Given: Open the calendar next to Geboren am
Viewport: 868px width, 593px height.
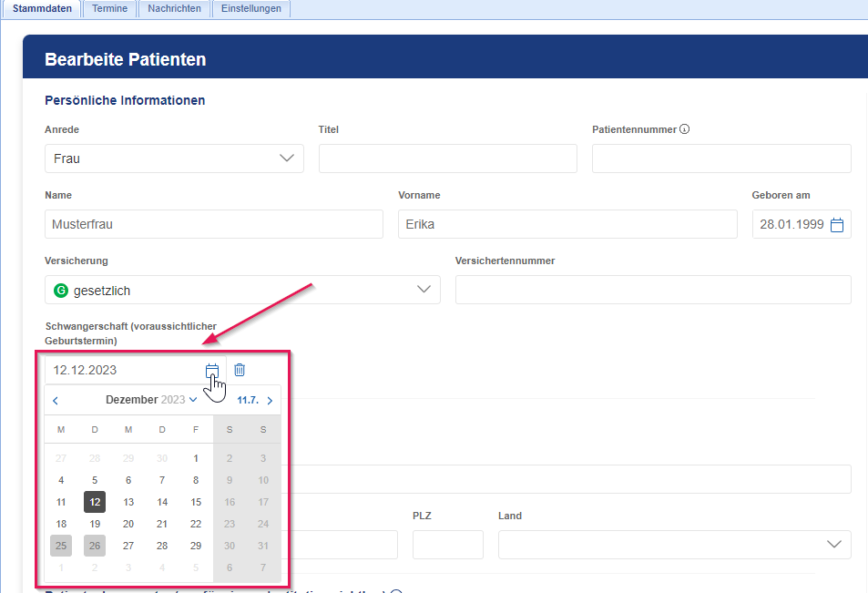Looking at the screenshot, I should click(x=837, y=223).
